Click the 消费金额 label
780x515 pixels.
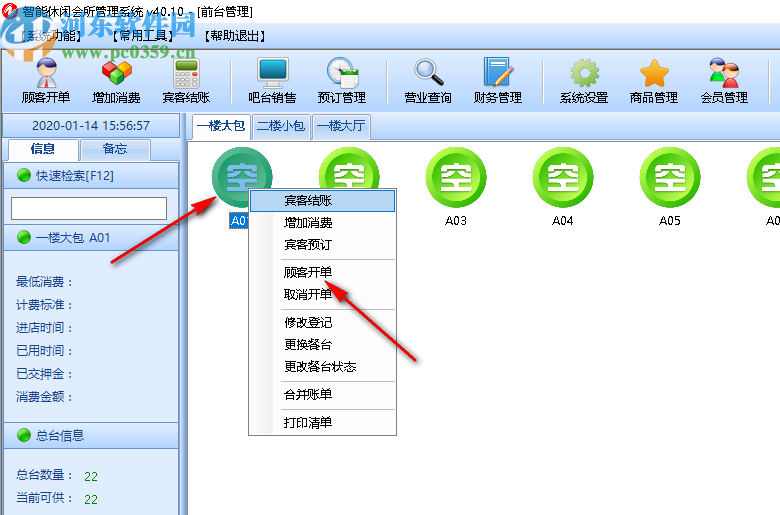[x=44, y=397]
